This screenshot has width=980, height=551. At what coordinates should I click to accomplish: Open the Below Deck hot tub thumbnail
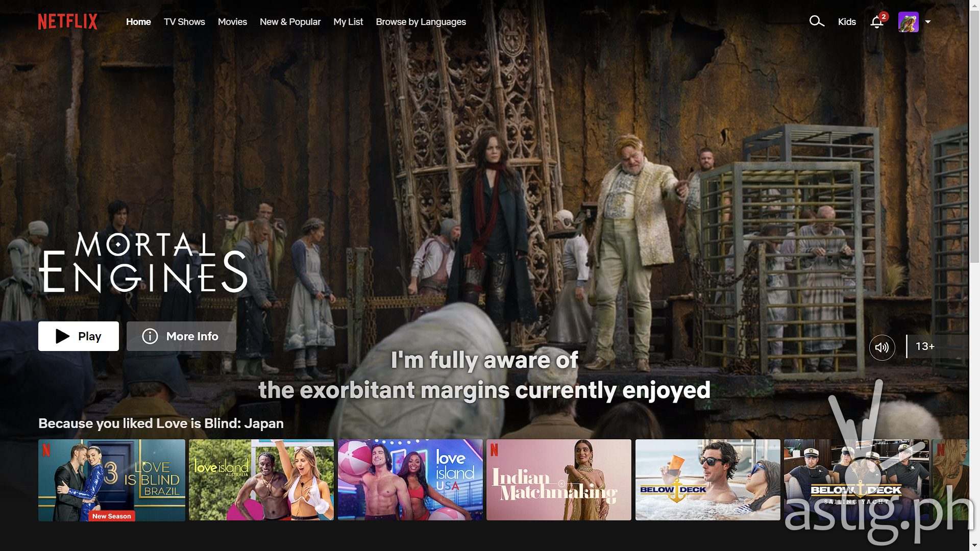point(707,480)
